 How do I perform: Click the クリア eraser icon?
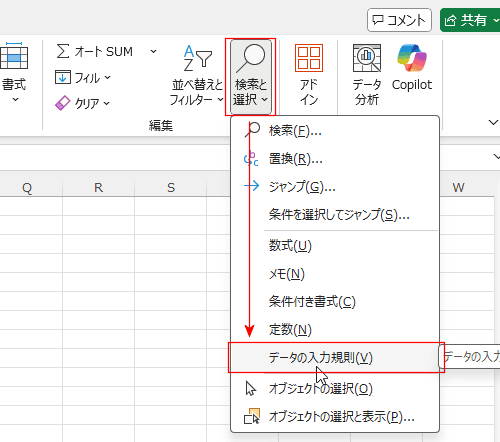62,103
